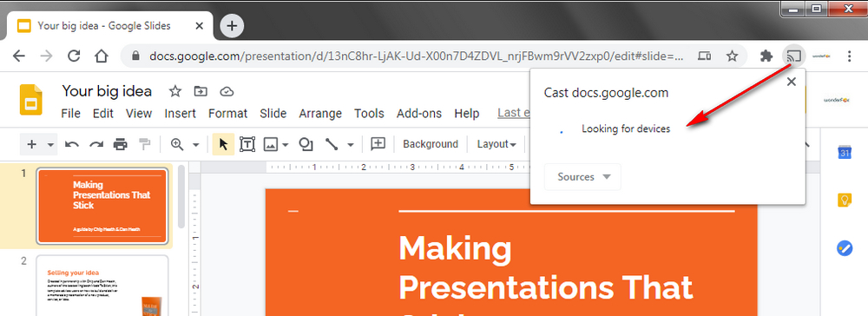Select slide 2 thumbnail Selling your idea
The width and height of the screenshot is (868, 316).
point(102,286)
